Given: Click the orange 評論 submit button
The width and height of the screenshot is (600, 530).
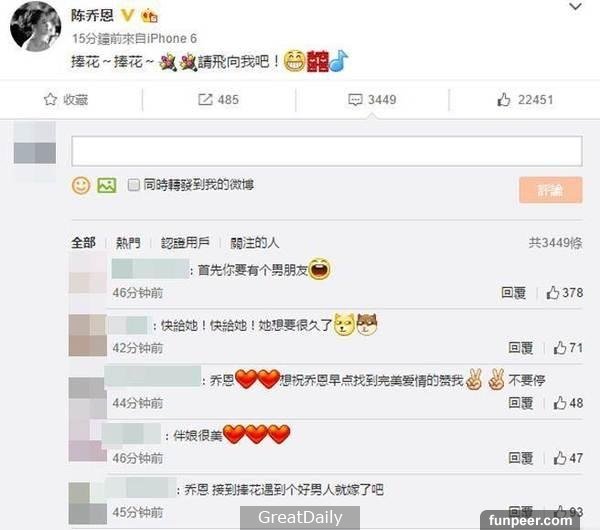Looking at the screenshot, I should [x=551, y=190].
